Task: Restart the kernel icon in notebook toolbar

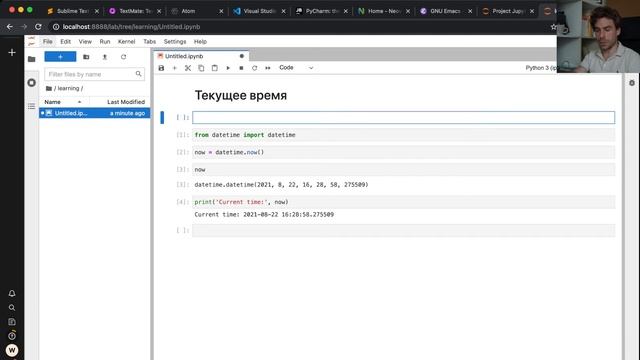Action: click(x=254, y=68)
